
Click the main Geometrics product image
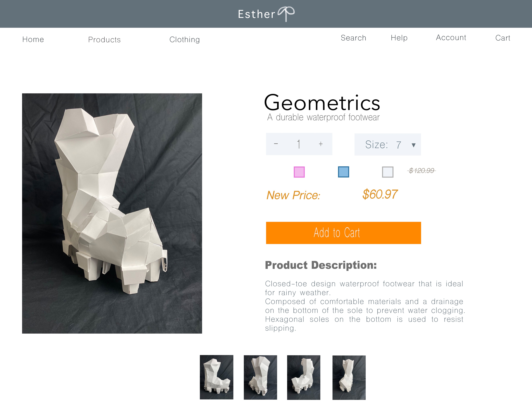click(112, 213)
